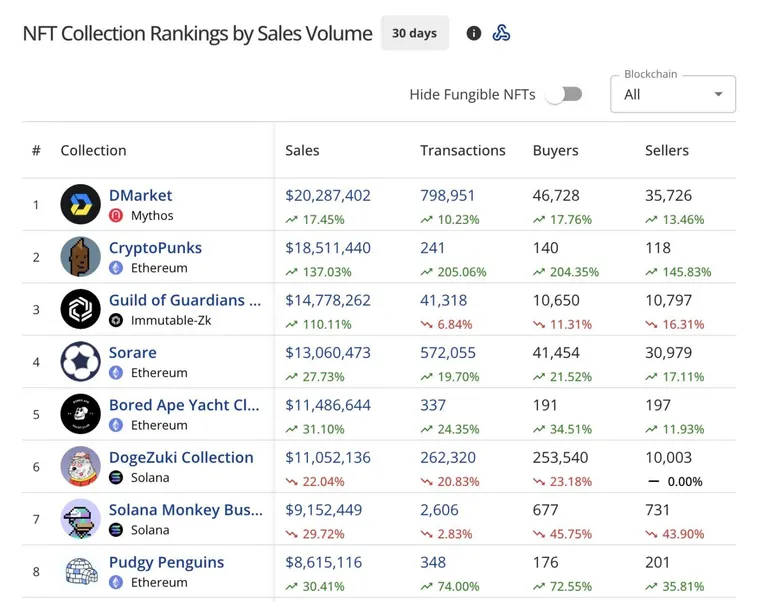Select the Sorare soccer ball logo
This screenshot has width=768, height=602.
coord(80,361)
